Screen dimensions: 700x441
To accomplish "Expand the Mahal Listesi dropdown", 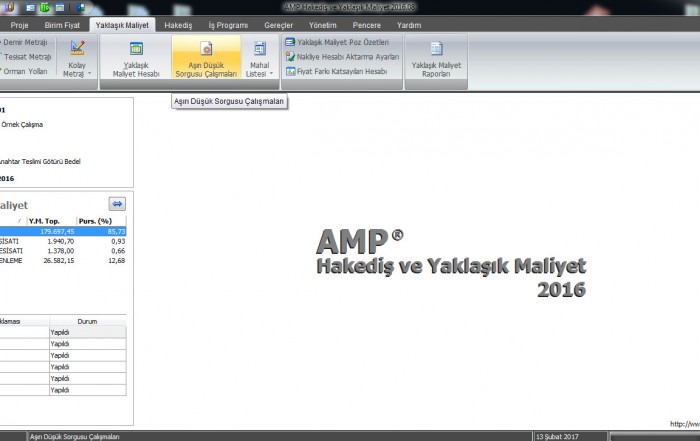I will pyautogui.click(x=259, y=74).
